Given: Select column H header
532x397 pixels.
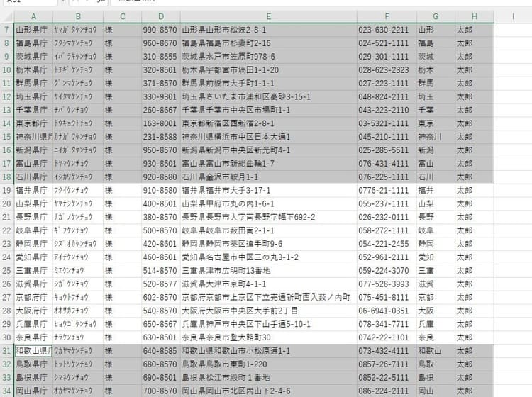Looking at the screenshot, I should [475, 16].
